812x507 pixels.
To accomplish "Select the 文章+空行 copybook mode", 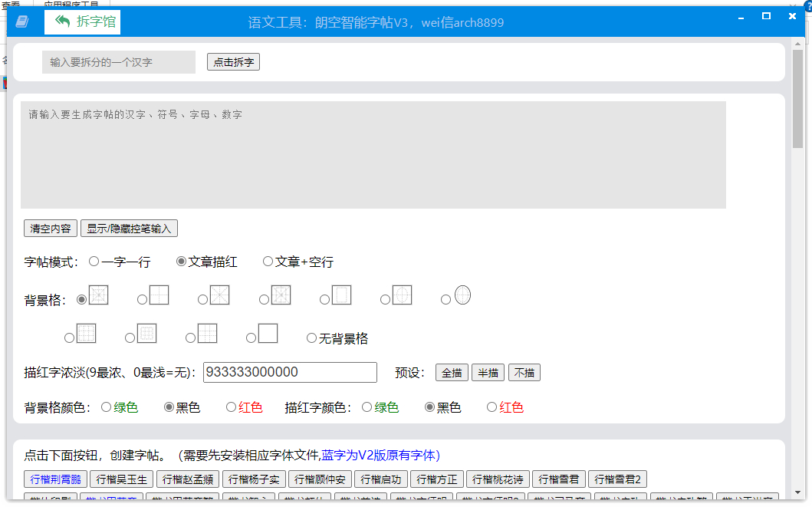I will [268, 262].
